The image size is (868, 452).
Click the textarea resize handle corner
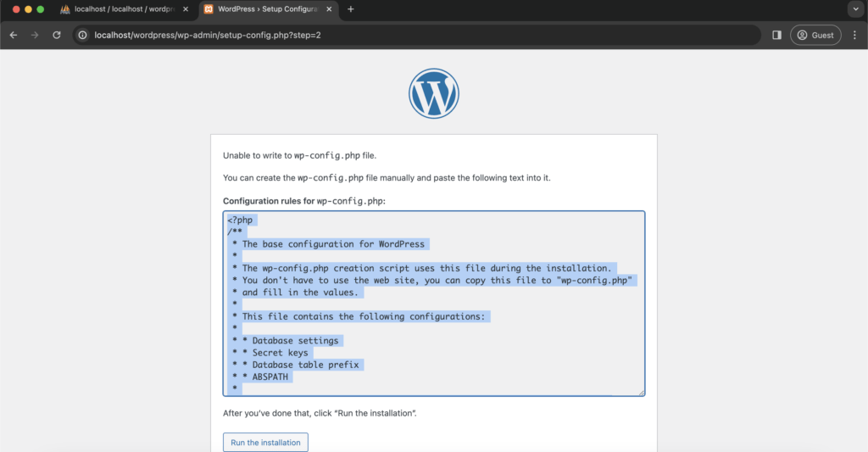[x=641, y=392]
